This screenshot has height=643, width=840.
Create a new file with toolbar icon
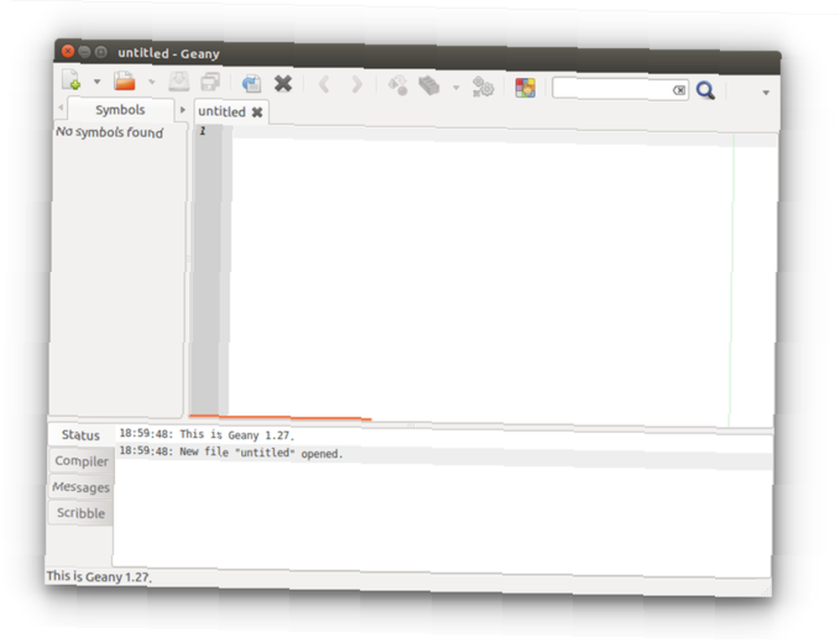coord(71,79)
